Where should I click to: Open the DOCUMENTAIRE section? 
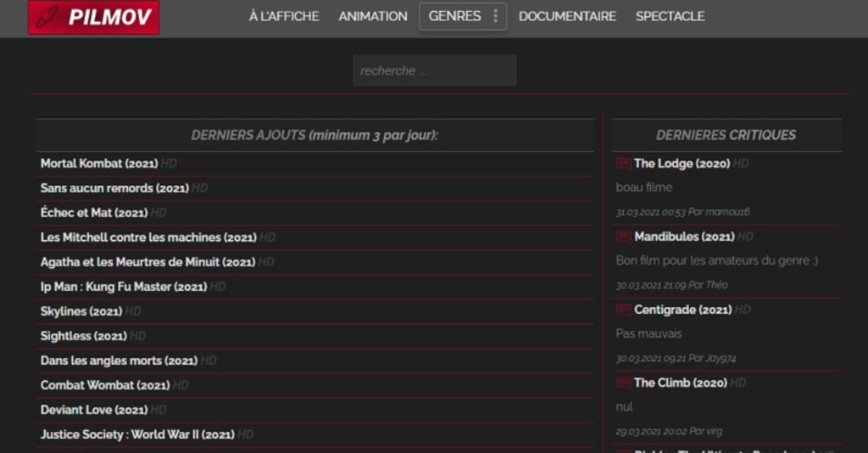pyautogui.click(x=567, y=16)
